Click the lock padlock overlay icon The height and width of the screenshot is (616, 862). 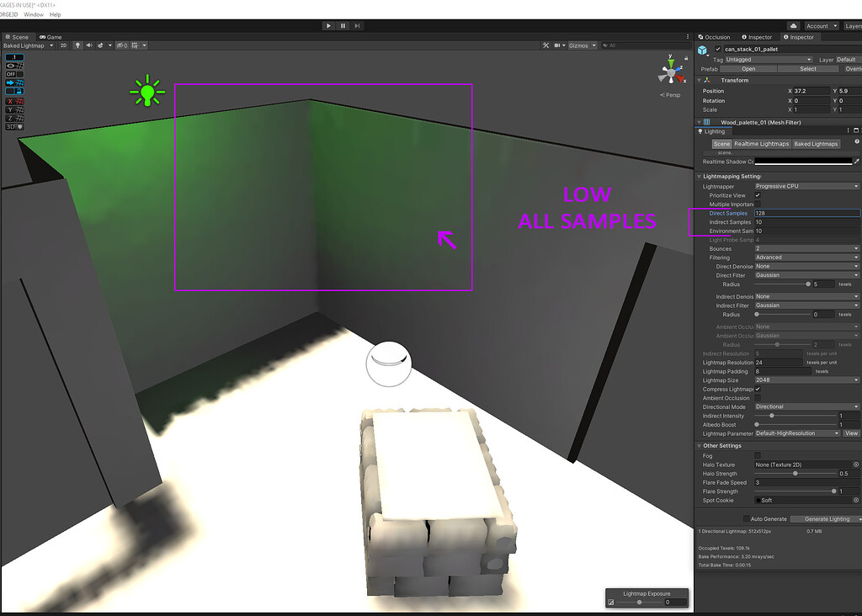click(x=18, y=90)
